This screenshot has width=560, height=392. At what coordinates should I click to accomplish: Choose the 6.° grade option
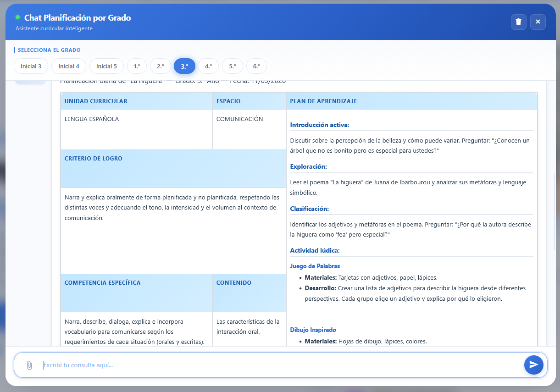pyautogui.click(x=256, y=66)
